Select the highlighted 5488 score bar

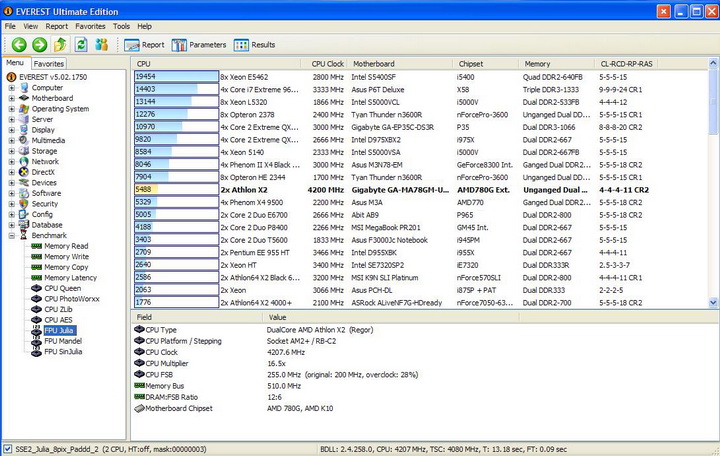(176, 190)
